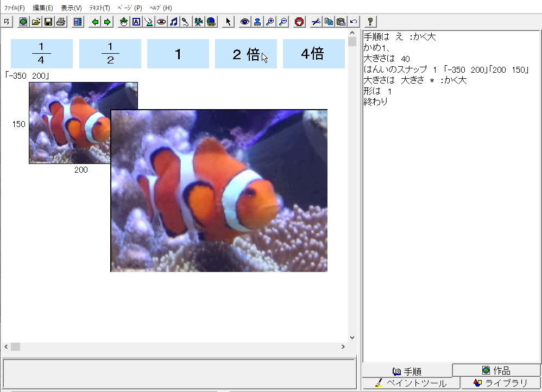Go to next page with green right arrow
The height and width of the screenshot is (392, 542).
(x=108, y=22)
